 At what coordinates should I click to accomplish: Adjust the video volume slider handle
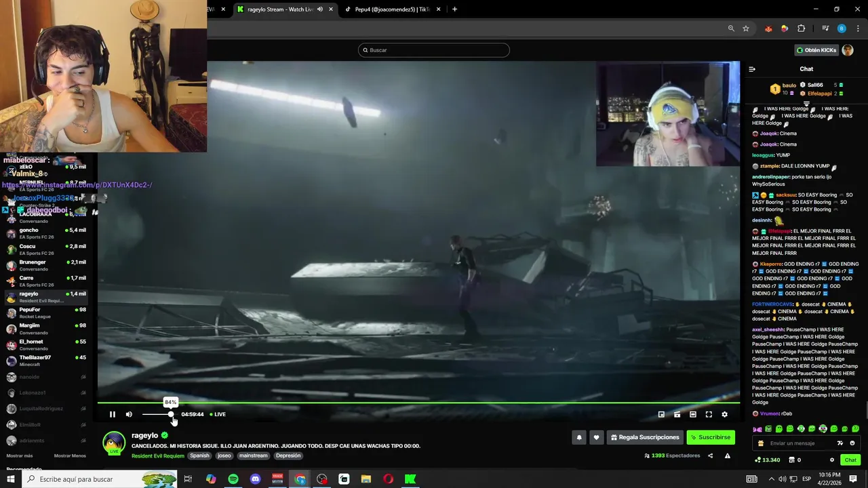pos(171,414)
